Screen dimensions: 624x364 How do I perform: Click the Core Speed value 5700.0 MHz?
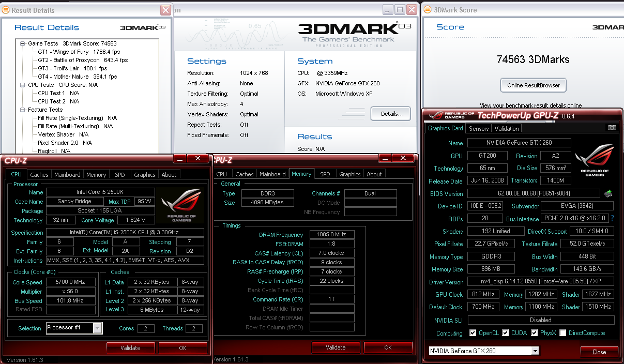coord(71,282)
